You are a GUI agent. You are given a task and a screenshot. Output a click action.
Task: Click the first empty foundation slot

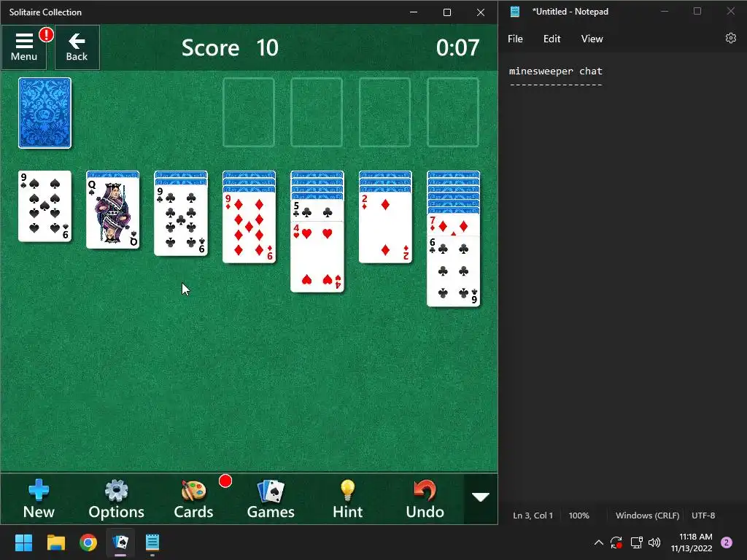click(x=249, y=112)
